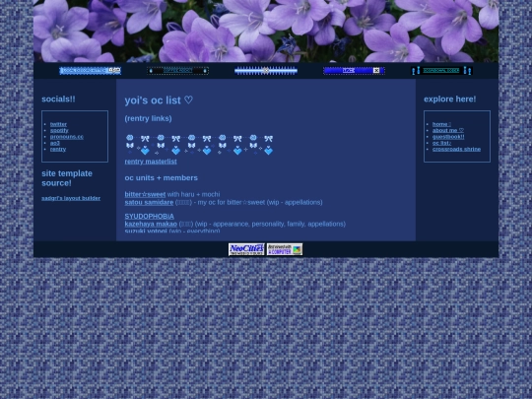Viewport: 532px width, 399px height.
Task: Click the 'with haru + mochi' text
Action: [x=193, y=194]
